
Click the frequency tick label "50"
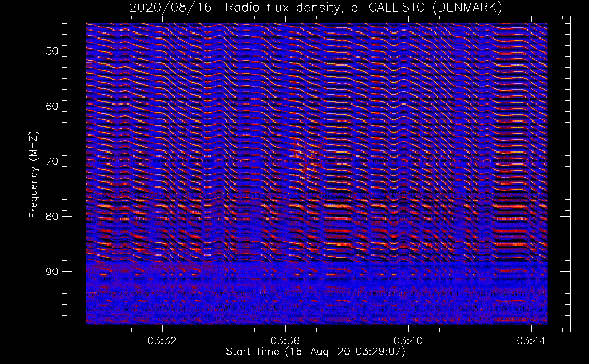click(52, 51)
